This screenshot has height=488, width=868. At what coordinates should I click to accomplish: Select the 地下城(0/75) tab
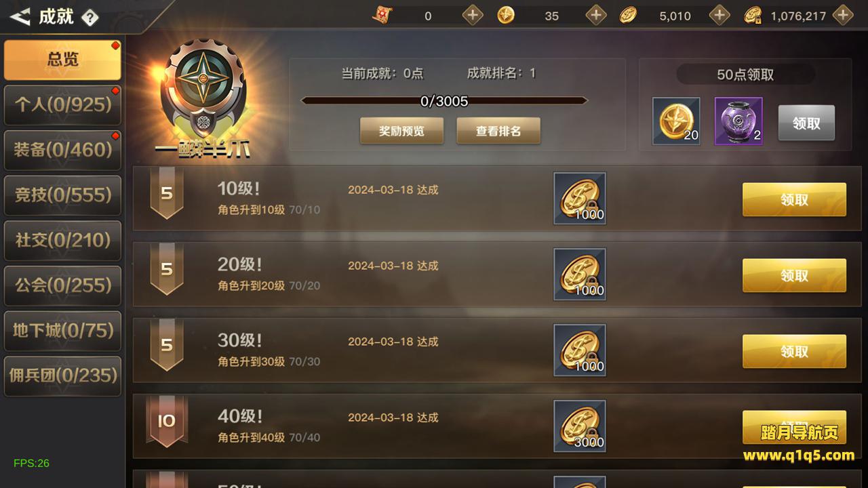pos(62,331)
